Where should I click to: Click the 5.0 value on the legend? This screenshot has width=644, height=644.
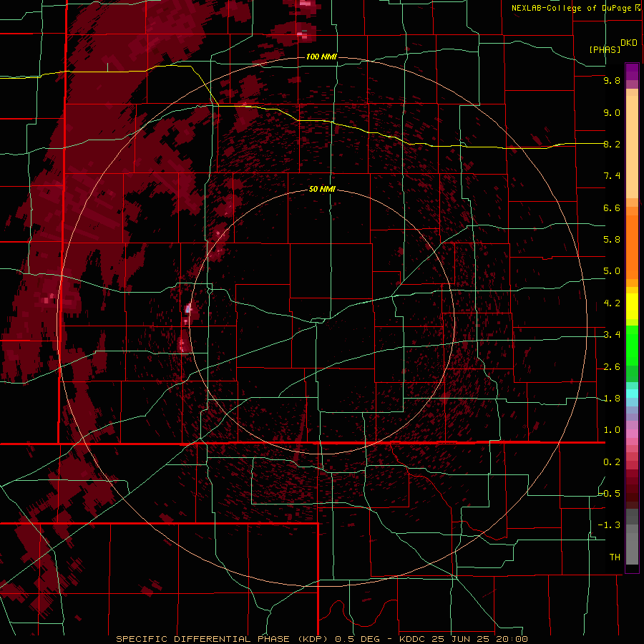point(612,271)
